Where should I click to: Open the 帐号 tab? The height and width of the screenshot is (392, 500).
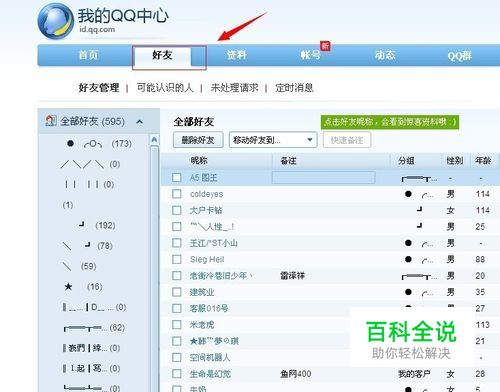(x=310, y=55)
